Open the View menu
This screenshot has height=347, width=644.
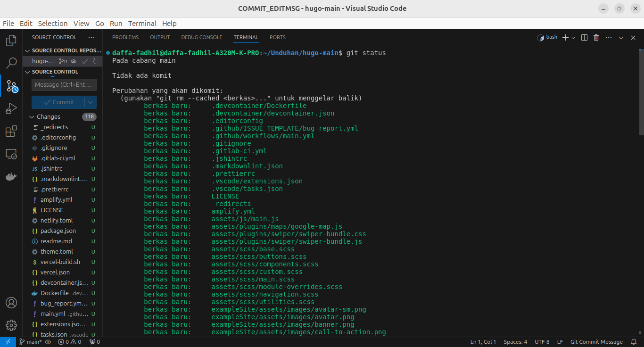pyautogui.click(x=81, y=23)
